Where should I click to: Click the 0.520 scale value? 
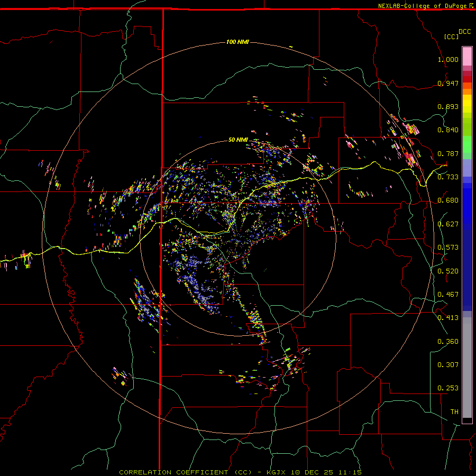448,271
